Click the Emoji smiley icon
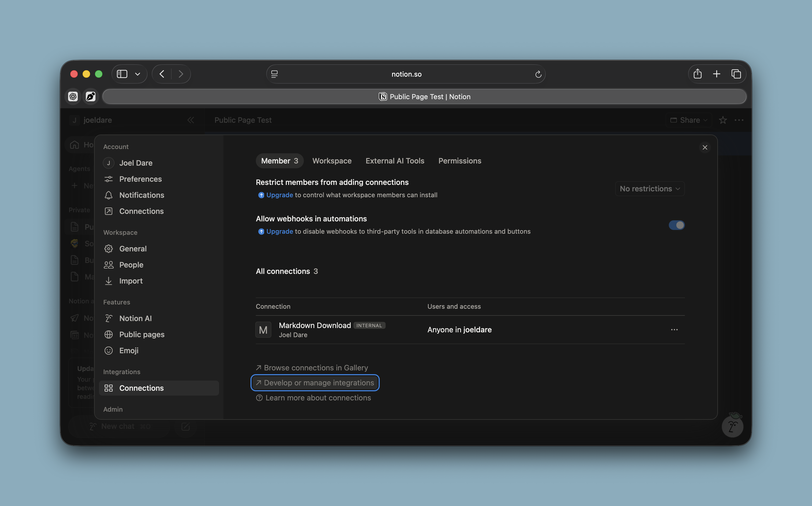Image resolution: width=812 pixels, height=506 pixels. [109, 350]
